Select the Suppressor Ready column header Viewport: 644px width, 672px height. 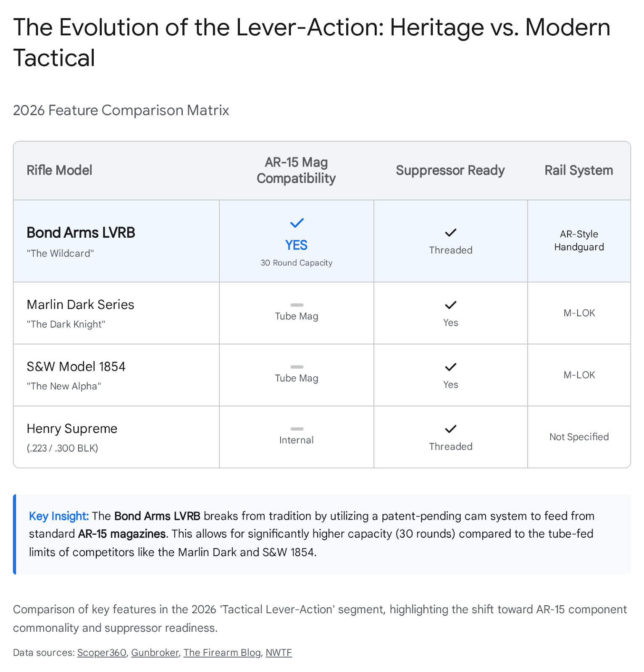click(450, 171)
